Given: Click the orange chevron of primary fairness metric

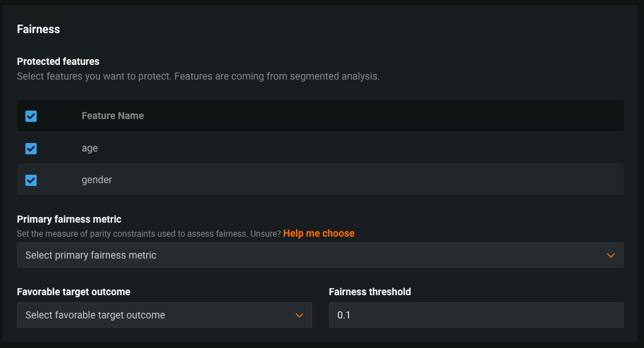Looking at the screenshot, I should point(611,256).
